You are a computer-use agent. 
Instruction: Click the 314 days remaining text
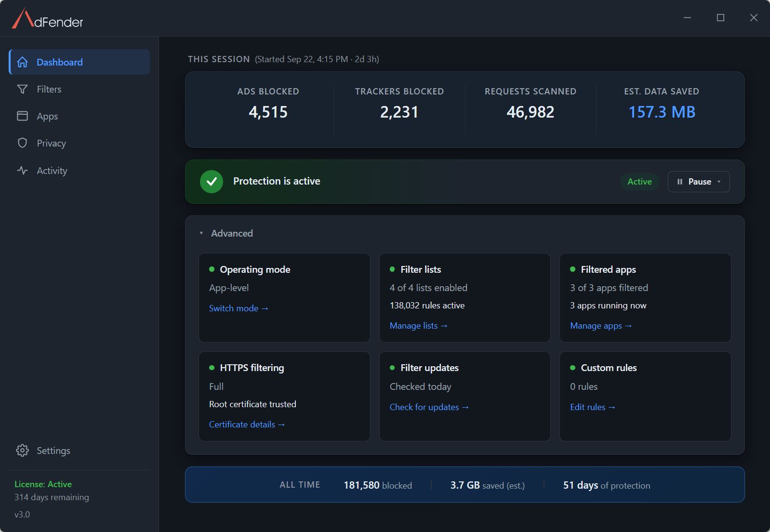tap(52, 497)
